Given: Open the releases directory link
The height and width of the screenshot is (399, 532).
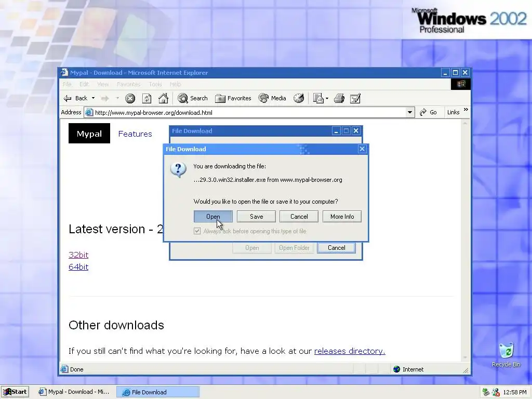Looking at the screenshot, I should click(x=350, y=351).
